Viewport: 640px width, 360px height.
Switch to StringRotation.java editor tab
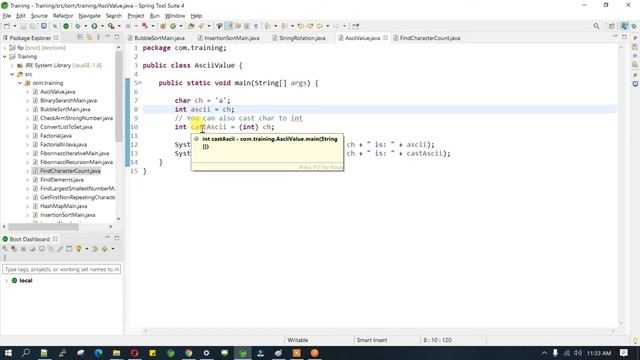(x=299, y=38)
